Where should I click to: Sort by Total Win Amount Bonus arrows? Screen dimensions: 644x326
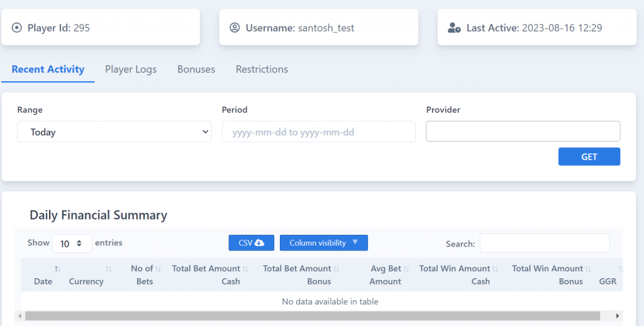coord(588,269)
